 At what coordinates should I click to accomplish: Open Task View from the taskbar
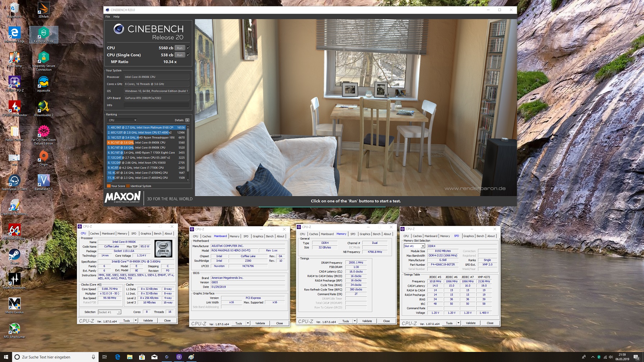[x=105, y=357]
